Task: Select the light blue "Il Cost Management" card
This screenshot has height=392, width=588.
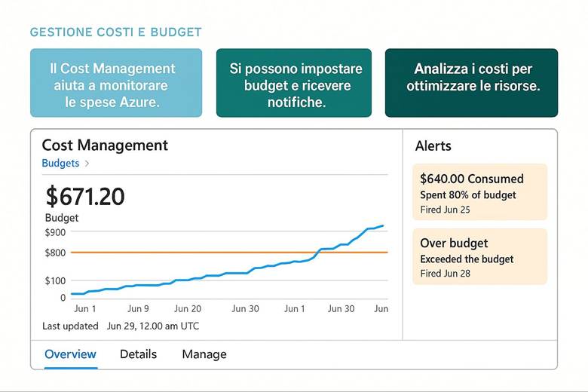Action: (116, 83)
